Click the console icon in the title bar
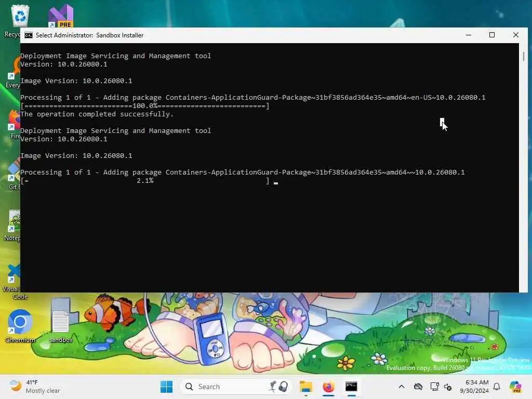 (x=29, y=35)
